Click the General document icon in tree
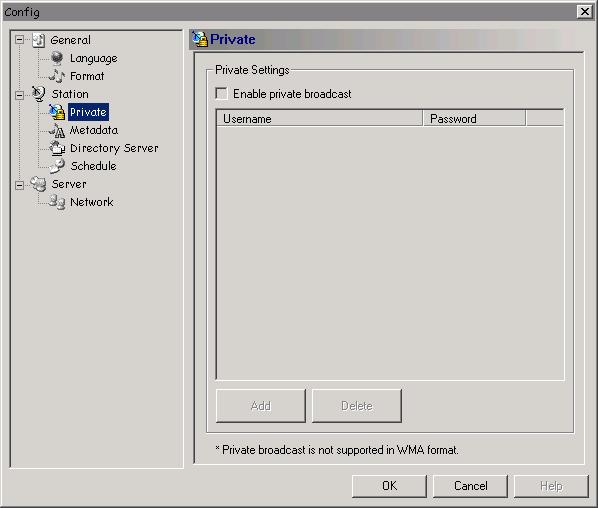Viewport: 598px width, 508px height. tap(39, 40)
